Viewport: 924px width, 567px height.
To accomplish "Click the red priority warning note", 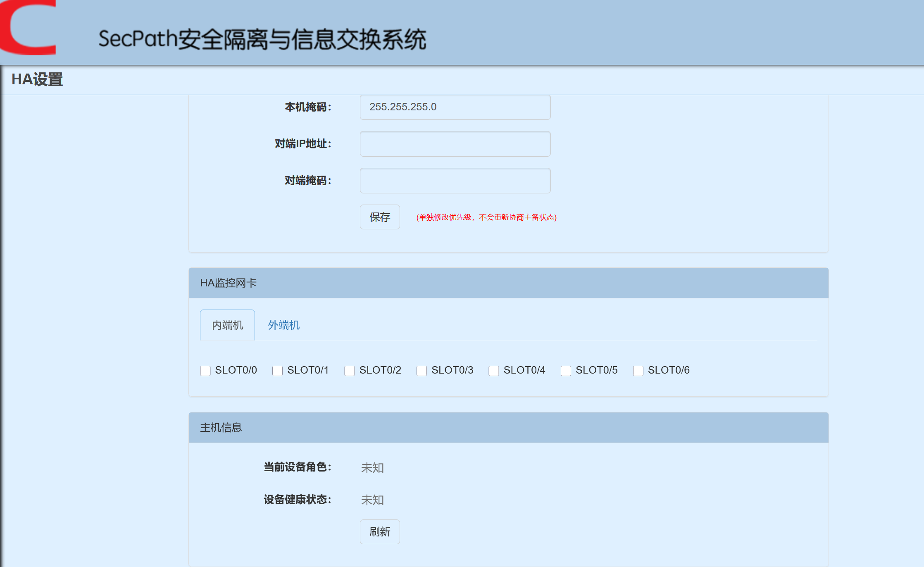I will (x=486, y=217).
